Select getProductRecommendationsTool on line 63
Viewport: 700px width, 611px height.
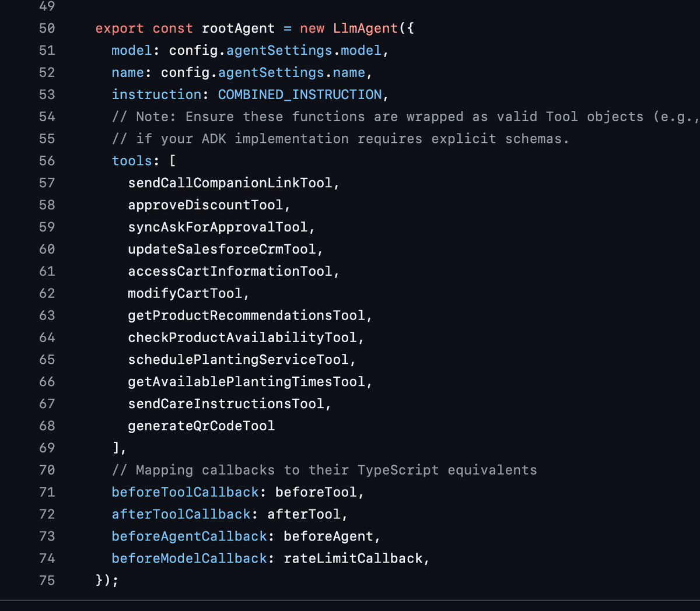click(x=249, y=315)
